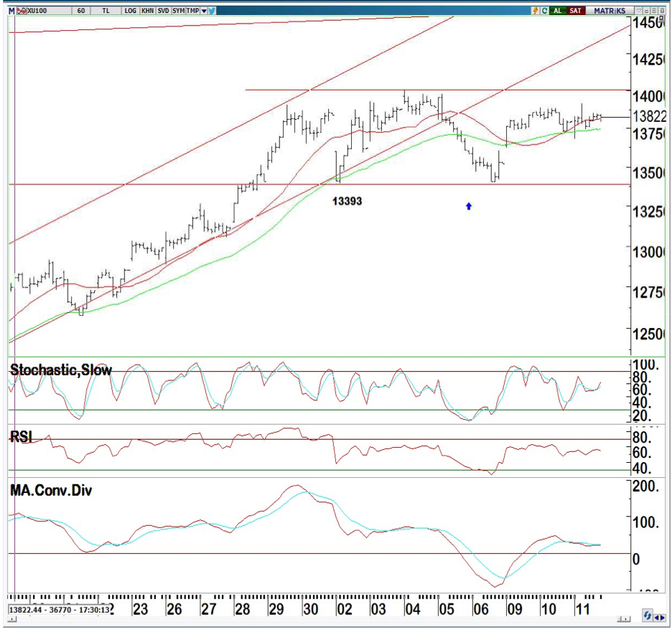Click the green C icon
The height and width of the screenshot is (630, 672).
545,11
